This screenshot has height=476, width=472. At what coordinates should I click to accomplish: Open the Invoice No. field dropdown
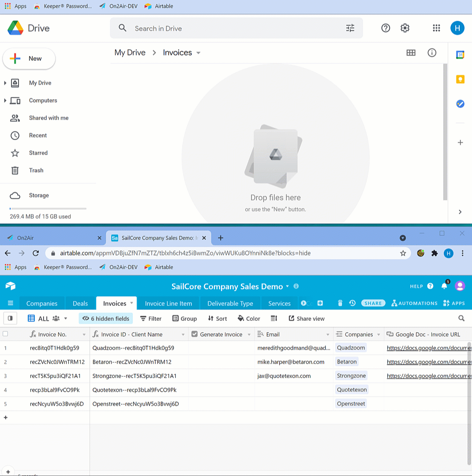[84, 334]
